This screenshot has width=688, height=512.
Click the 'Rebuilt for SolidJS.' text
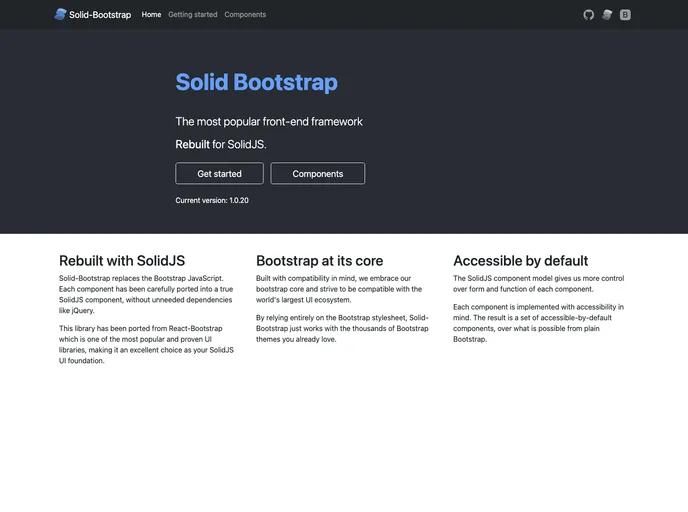221,144
